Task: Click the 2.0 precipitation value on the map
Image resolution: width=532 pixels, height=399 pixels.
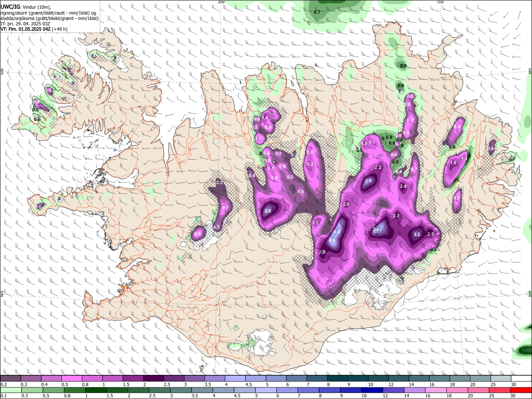Action: 346,204
